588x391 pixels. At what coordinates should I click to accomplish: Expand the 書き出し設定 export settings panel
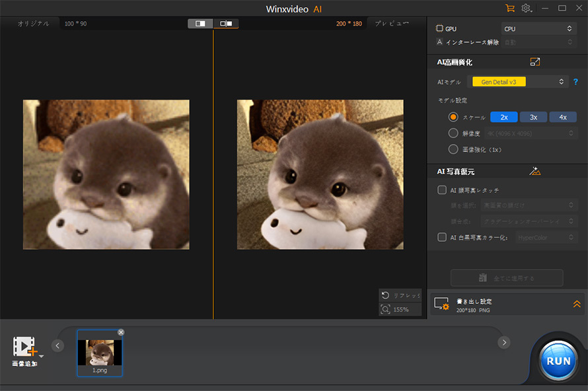coord(577,304)
